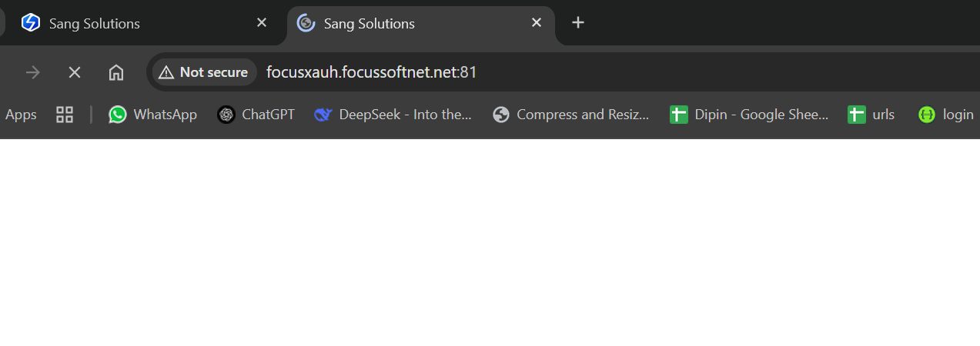980x346 pixels.
Task: Click the forward navigation arrow
Action: [x=33, y=72]
